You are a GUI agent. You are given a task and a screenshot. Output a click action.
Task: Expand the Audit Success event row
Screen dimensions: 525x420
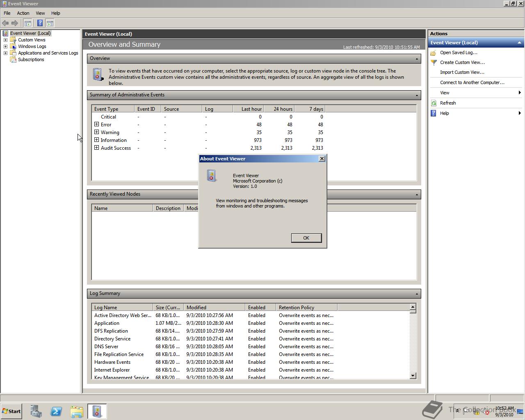coord(96,148)
